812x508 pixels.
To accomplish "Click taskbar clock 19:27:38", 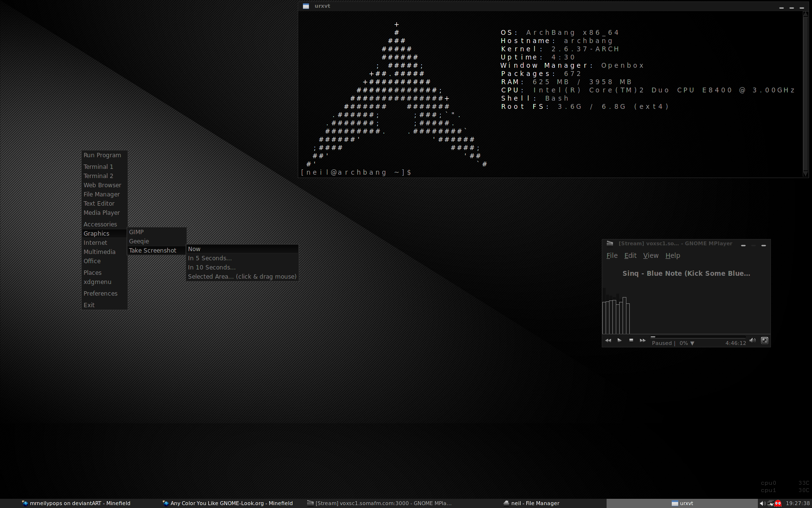I will pyautogui.click(x=798, y=503).
